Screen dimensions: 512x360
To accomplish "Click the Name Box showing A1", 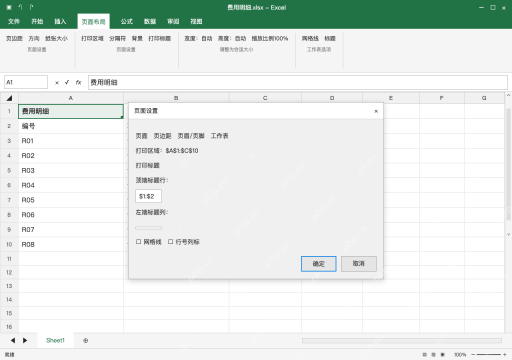I will [26, 82].
